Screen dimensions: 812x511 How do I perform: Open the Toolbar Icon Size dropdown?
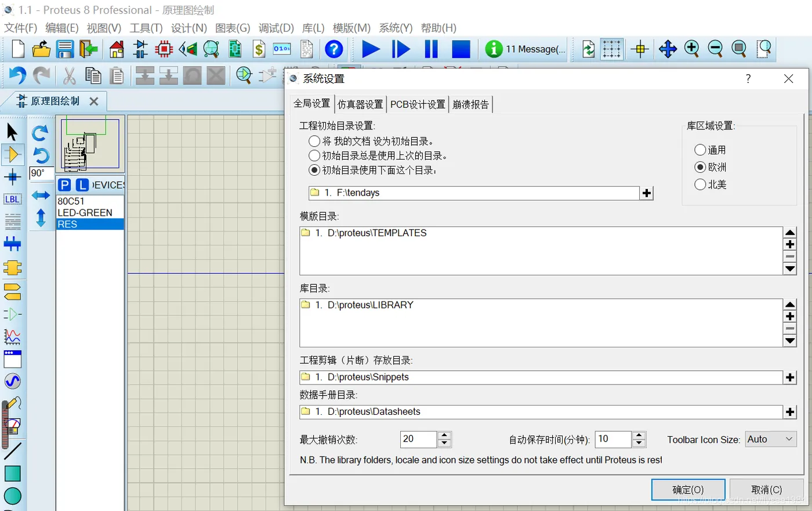(x=770, y=439)
